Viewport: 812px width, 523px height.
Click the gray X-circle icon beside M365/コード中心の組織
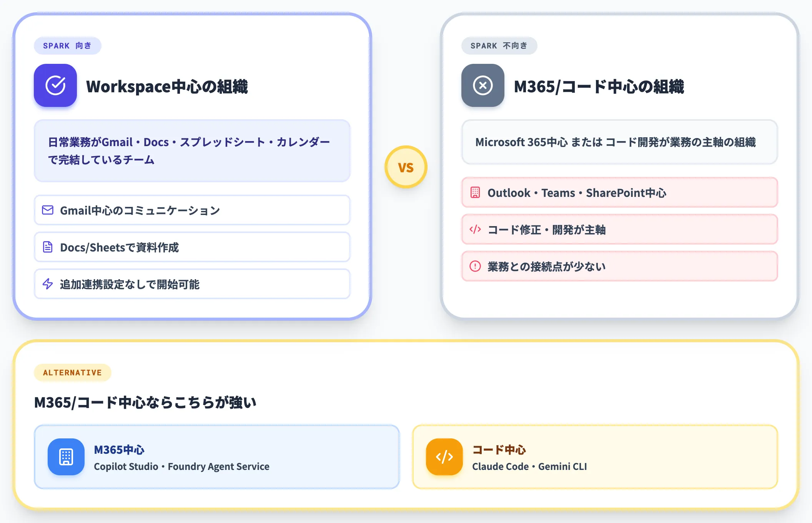pos(483,85)
